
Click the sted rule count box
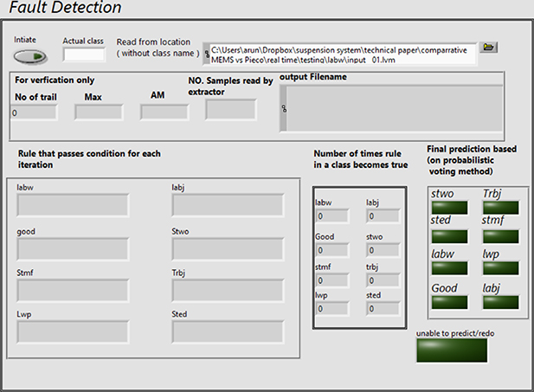383,309
